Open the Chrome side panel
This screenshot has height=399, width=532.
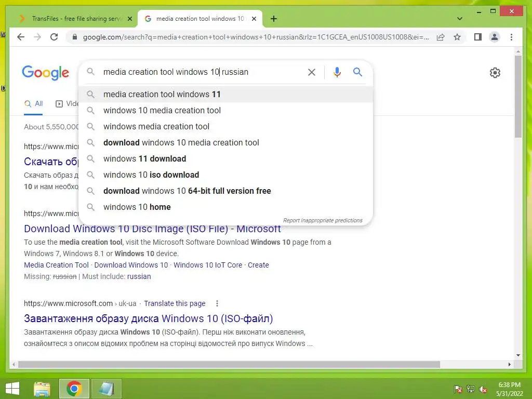tap(478, 37)
